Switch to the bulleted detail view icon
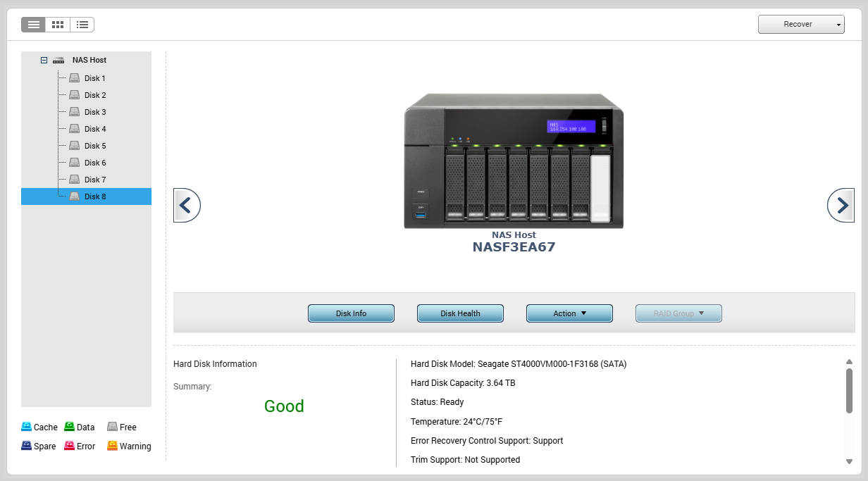Image resolution: width=868 pixels, height=481 pixels. 82,25
